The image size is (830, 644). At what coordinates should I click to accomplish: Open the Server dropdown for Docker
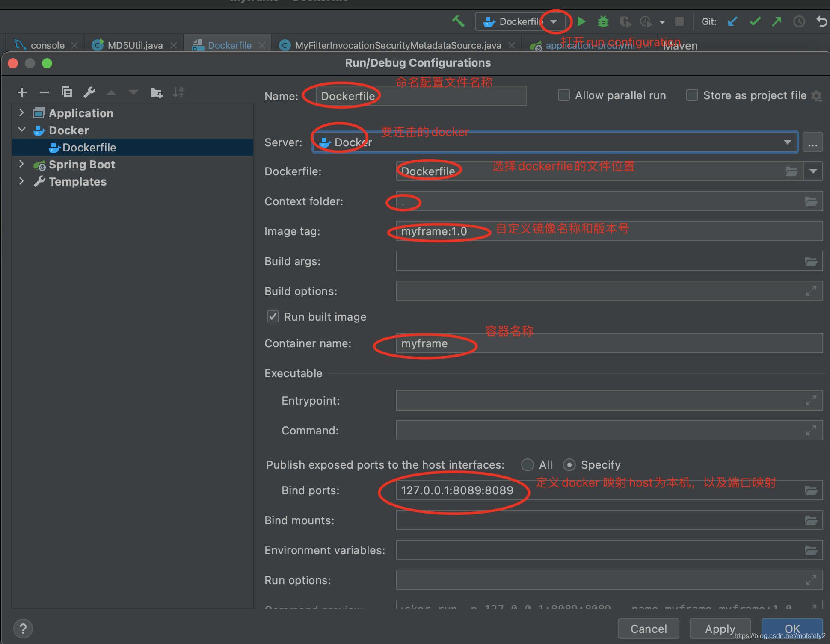(790, 142)
